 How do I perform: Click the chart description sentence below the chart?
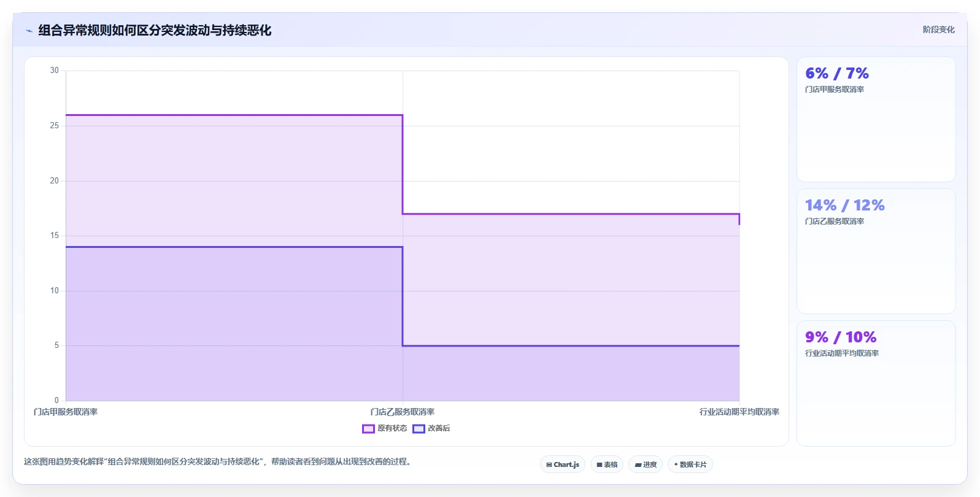218,461
